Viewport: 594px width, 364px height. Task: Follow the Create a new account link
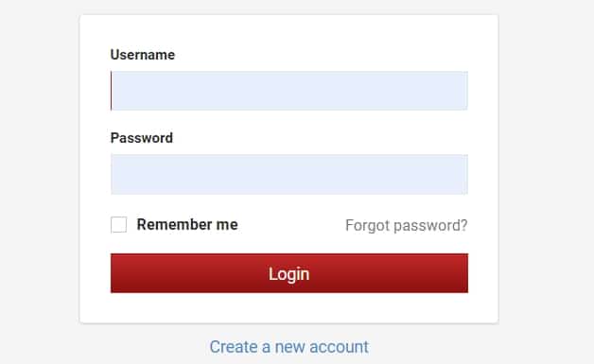289,347
